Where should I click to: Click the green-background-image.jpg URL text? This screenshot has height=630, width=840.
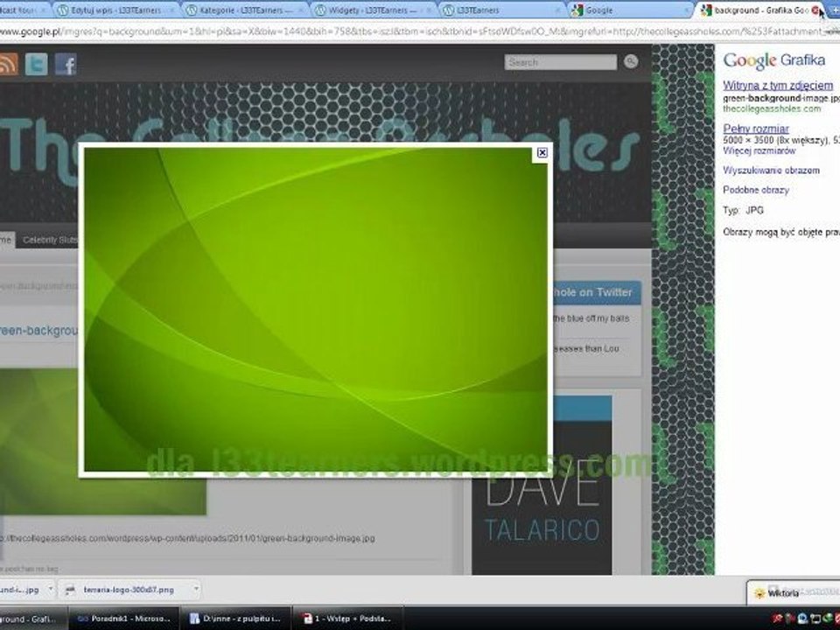[187, 538]
